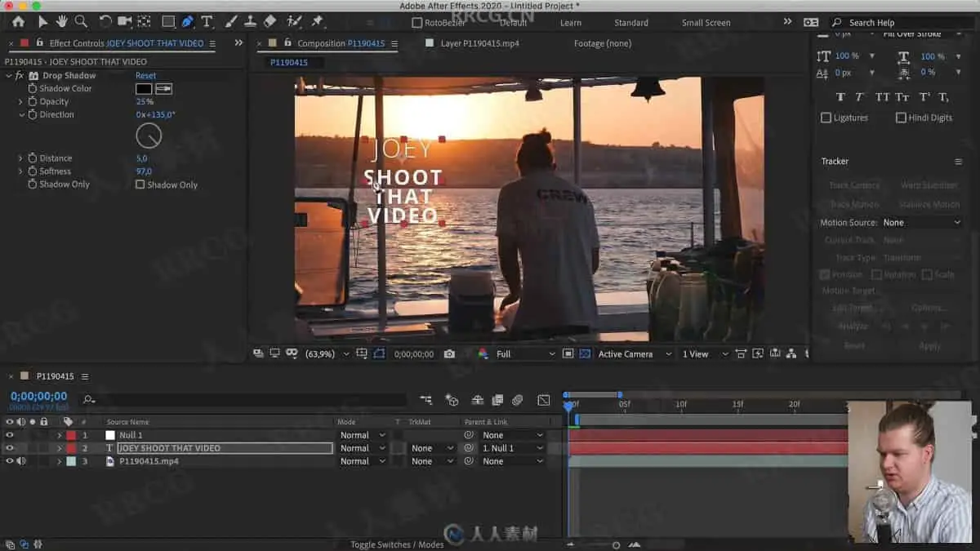Image resolution: width=980 pixels, height=551 pixels.
Task: Click the Home icon in toolbar
Action: [x=18, y=22]
